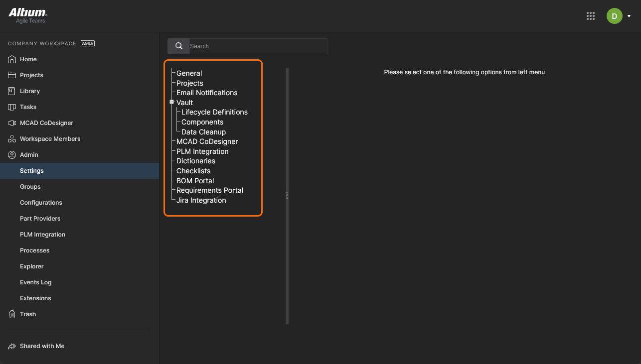Open the Events Log page
Viewport: 641px width, 364px height.
pyautogui.click(x=36, y=282)
